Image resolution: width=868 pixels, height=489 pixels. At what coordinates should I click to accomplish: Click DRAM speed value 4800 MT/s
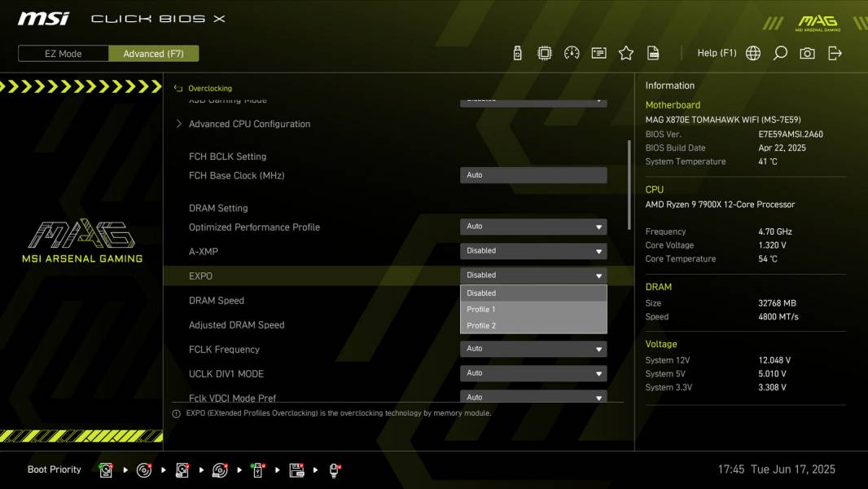[778, 317]
